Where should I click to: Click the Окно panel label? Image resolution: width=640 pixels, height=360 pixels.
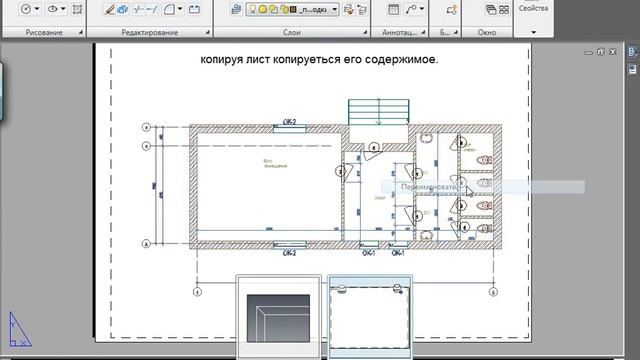point(487,32)
